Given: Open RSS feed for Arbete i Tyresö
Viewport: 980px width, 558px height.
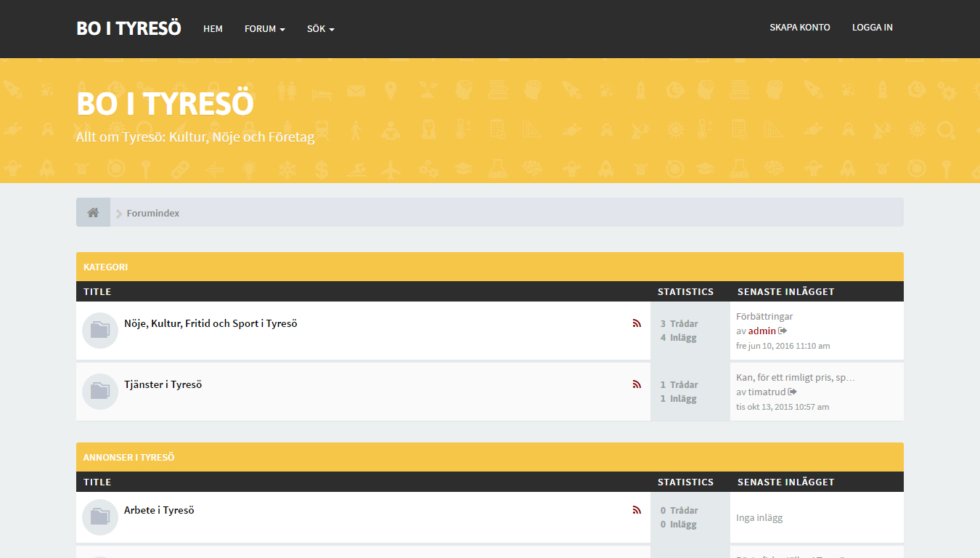Looking at the screenshot, I should 637,511.
